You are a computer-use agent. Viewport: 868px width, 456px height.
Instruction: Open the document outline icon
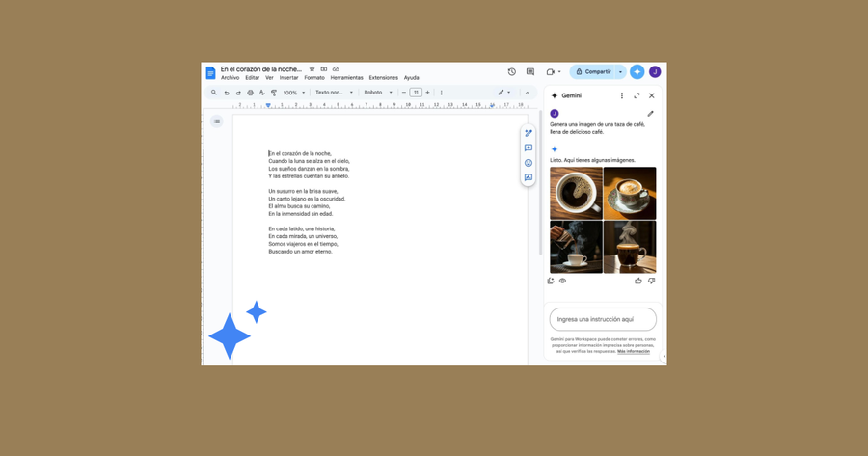click(217, 121)
